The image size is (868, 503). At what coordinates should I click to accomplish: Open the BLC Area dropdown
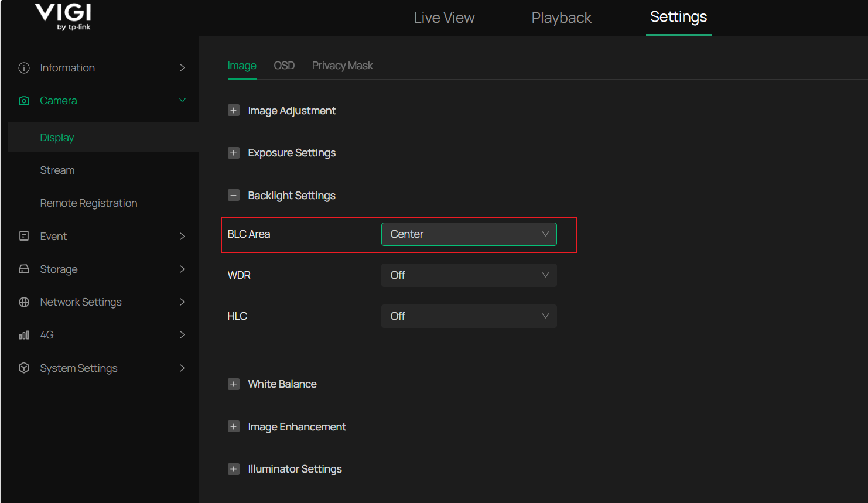coord(469,234)
